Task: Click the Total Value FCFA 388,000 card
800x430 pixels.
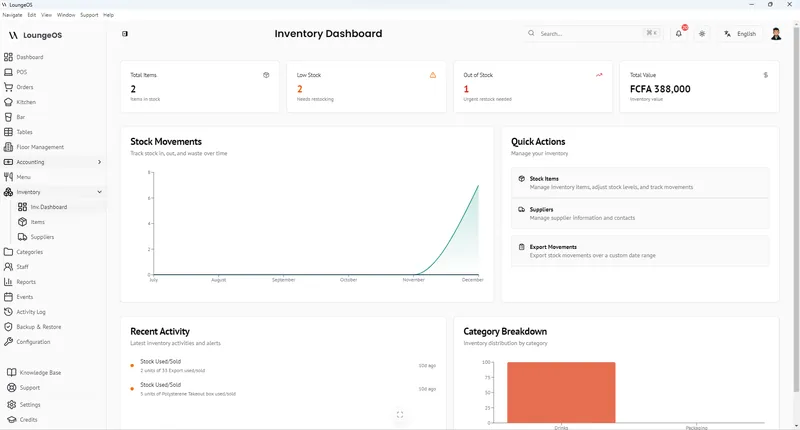Action: tap(699, 87)
